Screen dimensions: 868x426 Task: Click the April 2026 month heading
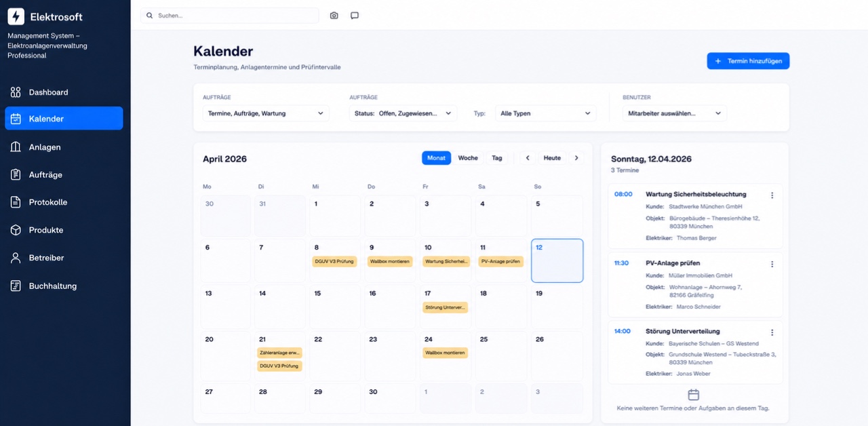pyautogui.click(x=224, y=159)
